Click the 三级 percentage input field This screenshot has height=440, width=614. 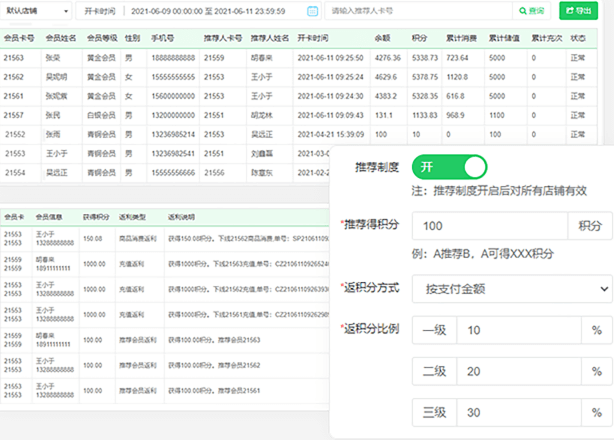click(x=520, y=412)
